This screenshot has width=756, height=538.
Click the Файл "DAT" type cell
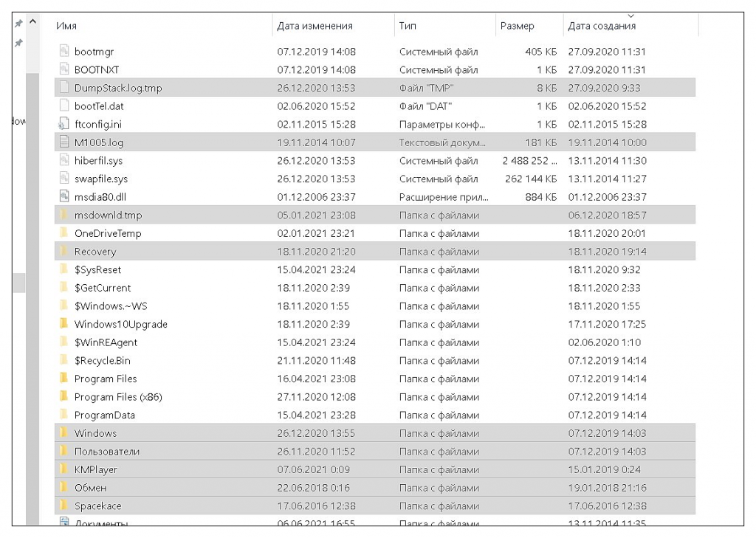click(425, 106)
